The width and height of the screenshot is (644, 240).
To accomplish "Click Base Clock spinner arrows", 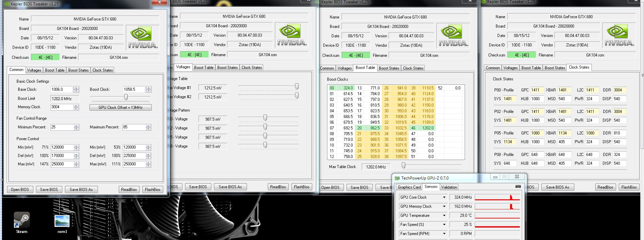I will click(x=76, y=89).
